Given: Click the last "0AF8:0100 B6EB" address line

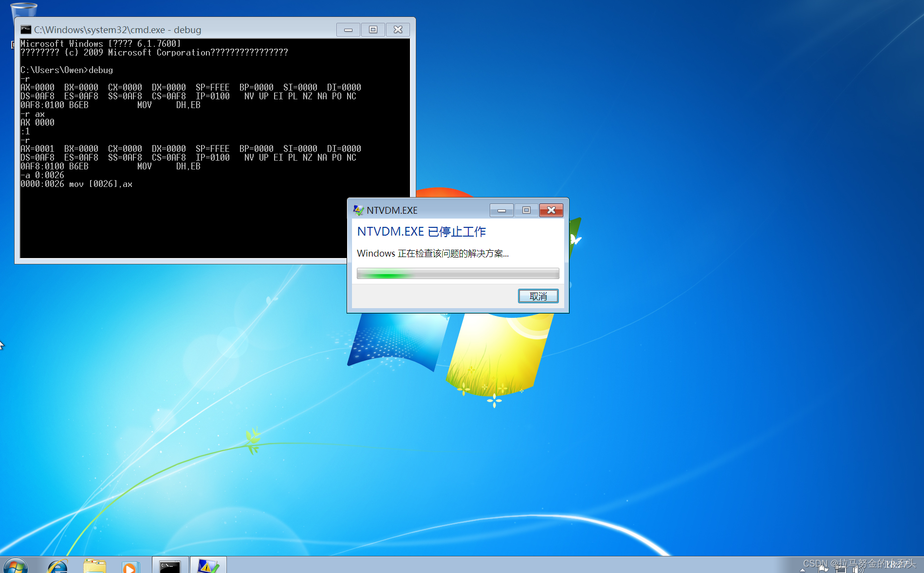Looking at the screenshot, I should click(55, 166).
